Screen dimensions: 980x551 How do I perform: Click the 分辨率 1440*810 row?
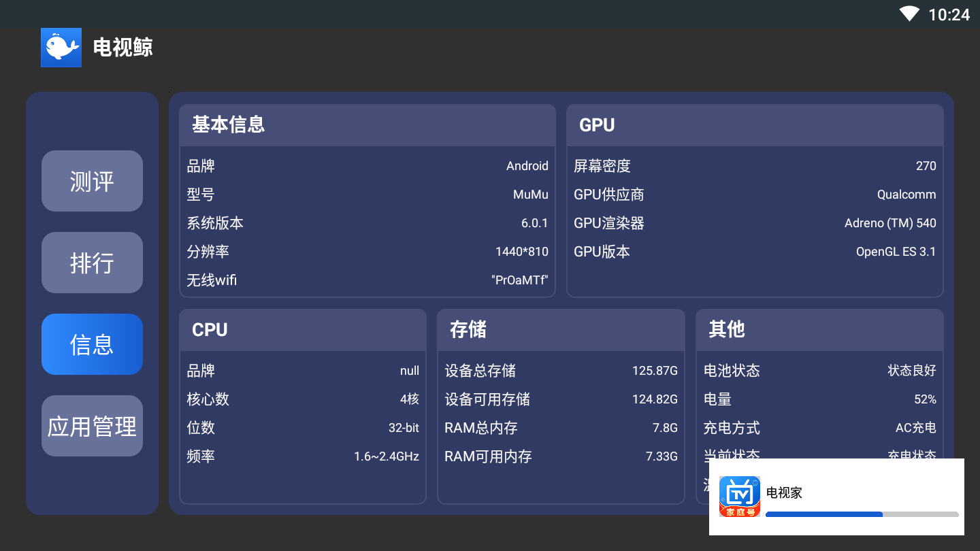coord(367,252)
